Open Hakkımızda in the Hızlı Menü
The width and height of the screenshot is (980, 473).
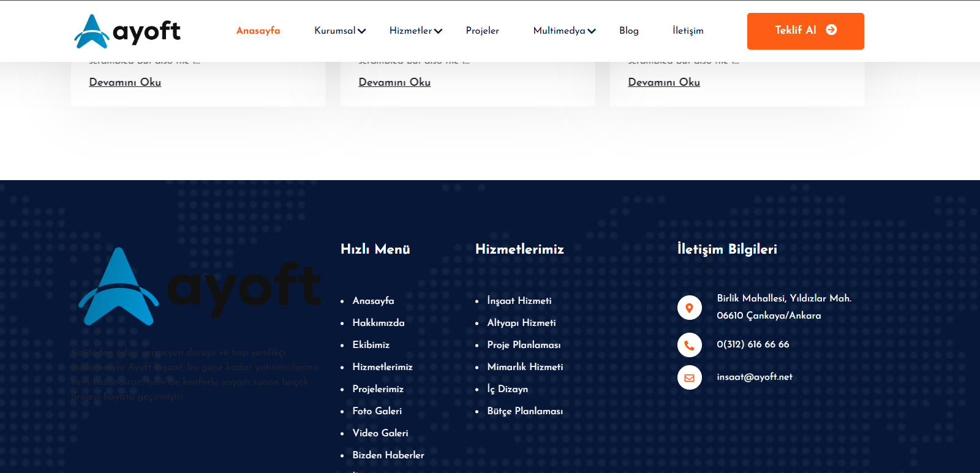pos(379,323)
